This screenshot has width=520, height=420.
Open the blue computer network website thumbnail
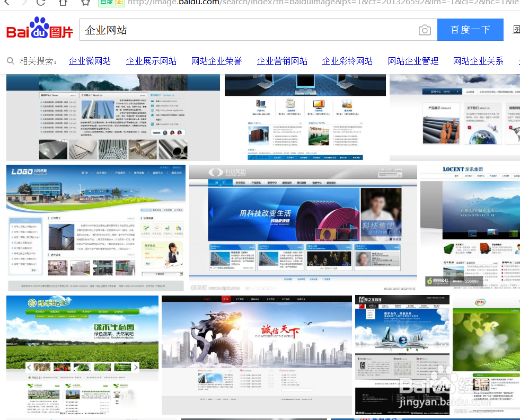click(x=305, y=117)
